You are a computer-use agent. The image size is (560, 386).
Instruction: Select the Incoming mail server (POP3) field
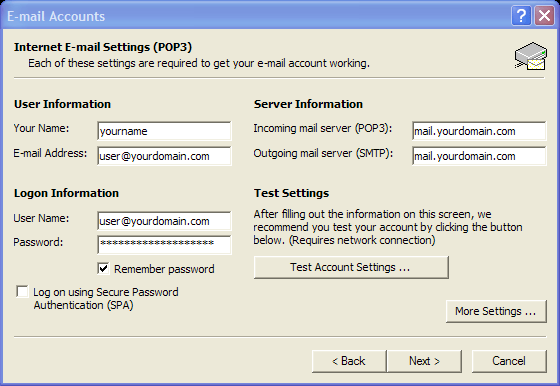tap(479, 131)
